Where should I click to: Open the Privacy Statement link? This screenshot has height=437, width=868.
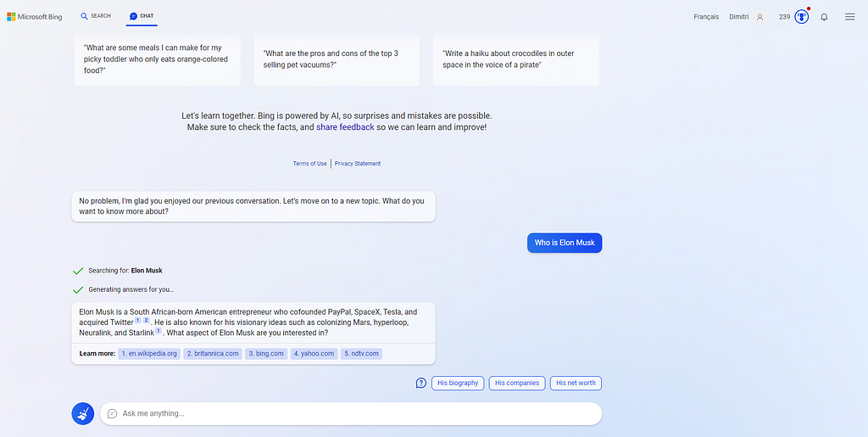point(358,164)
